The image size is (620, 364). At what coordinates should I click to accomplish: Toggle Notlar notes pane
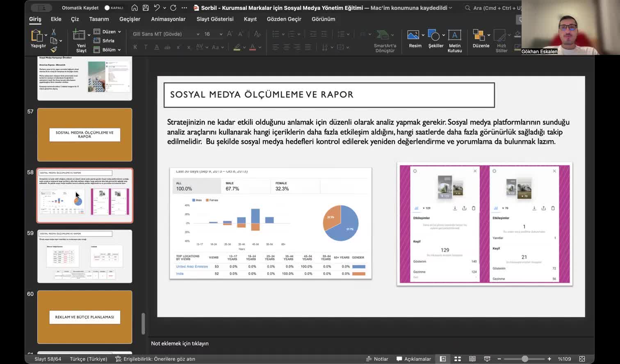click(x=377, y=359)
